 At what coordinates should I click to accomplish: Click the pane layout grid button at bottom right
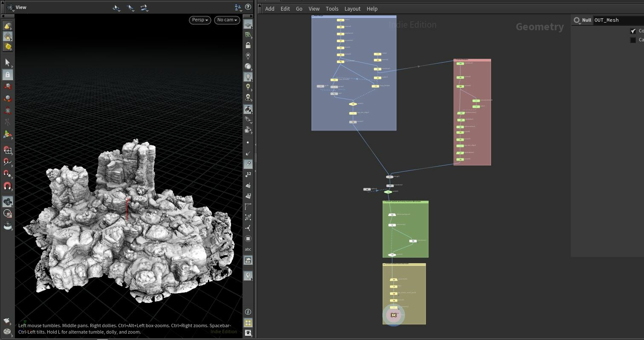tap(248, 323)
